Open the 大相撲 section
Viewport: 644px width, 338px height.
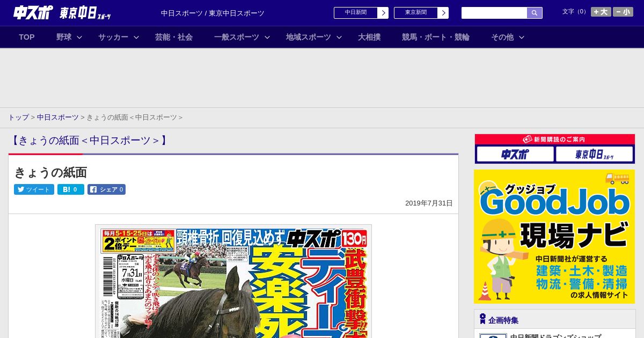369,37
